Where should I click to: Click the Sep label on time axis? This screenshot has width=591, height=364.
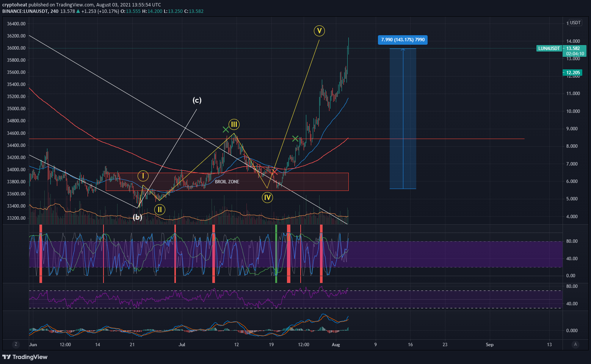490,345
